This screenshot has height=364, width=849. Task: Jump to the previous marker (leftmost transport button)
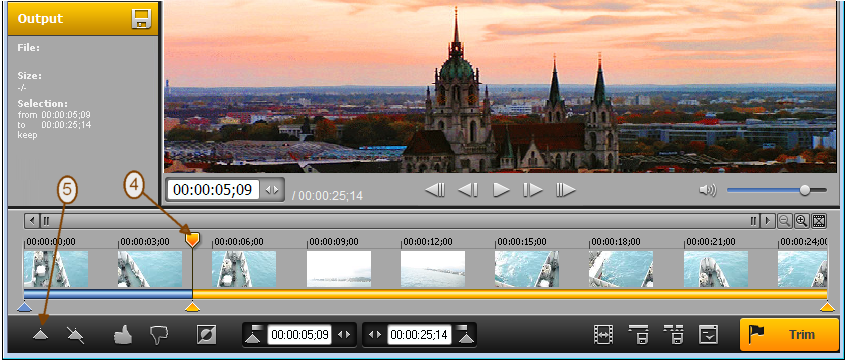click(x=435, y=190)
